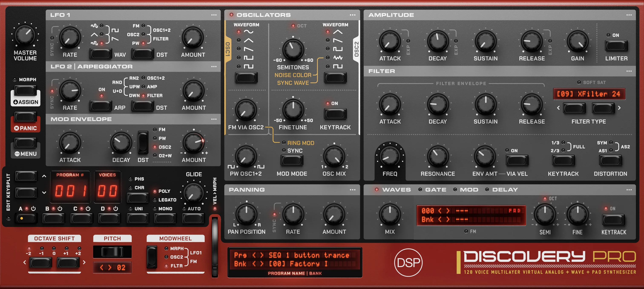Select LFO 1 triangle wave shape LED
The height and width of the screenshot is (289, 644).
point(102,34)
